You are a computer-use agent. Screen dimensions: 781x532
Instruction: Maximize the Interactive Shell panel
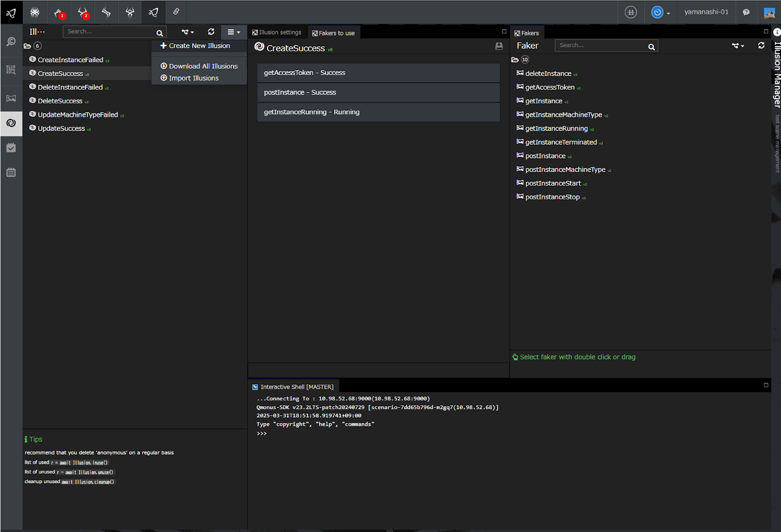(766, 385)
